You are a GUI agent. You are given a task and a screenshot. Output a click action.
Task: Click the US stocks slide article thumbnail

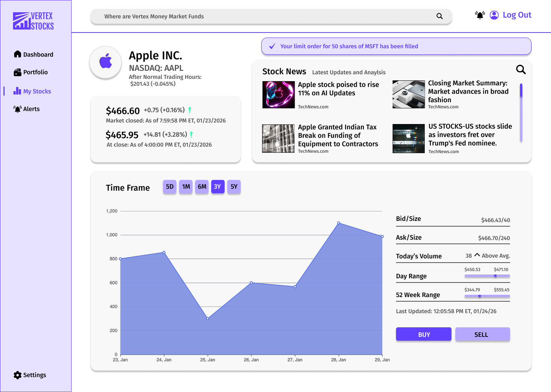(x=409, y=139)
